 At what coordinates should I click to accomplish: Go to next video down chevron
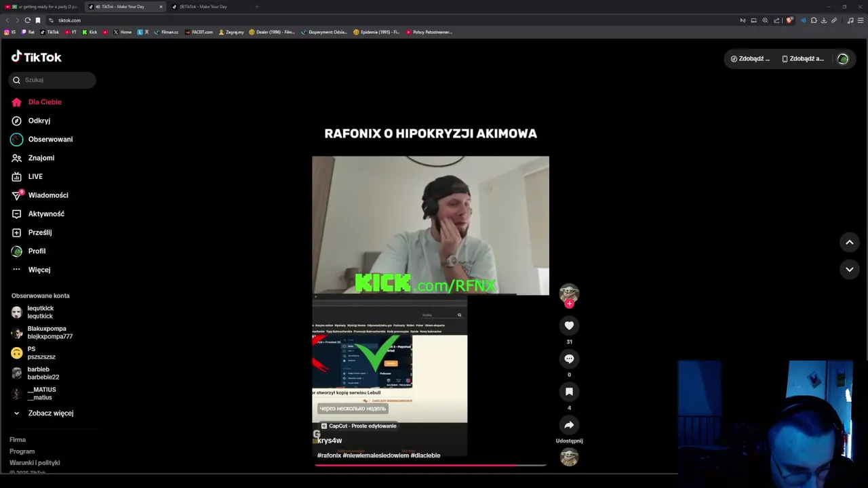(849, 269)
